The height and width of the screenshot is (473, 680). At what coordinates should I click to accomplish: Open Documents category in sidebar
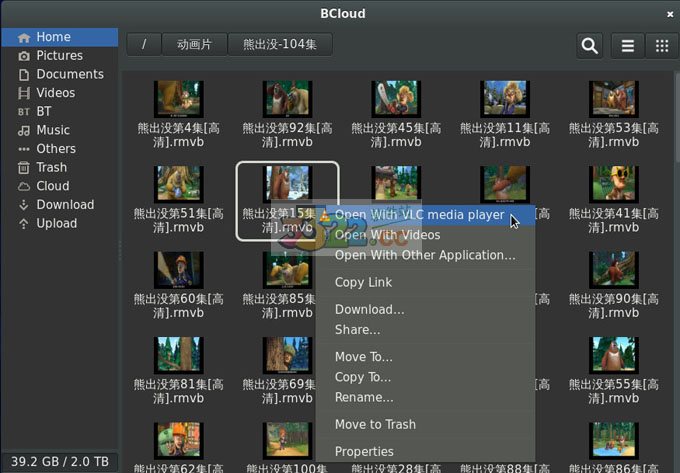click(59, 75)
